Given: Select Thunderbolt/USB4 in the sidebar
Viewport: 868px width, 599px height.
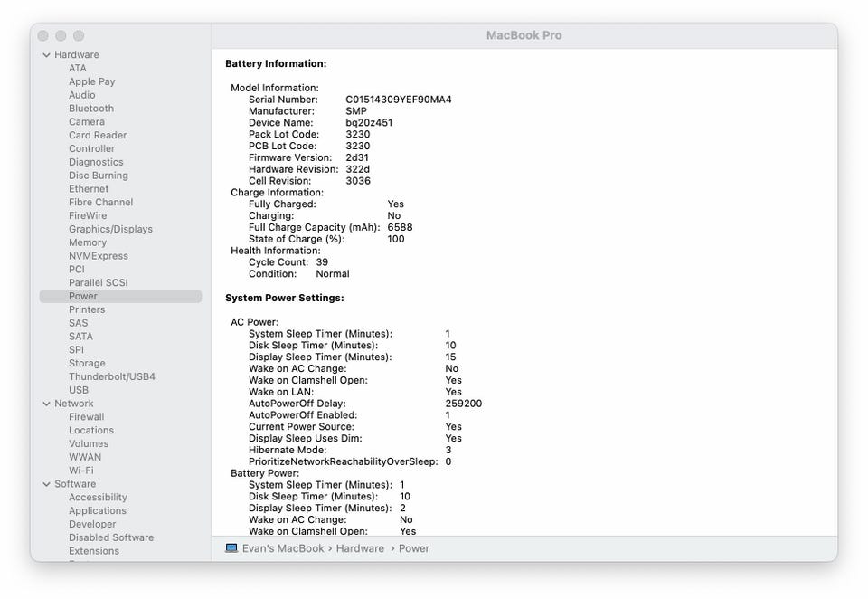Looking at the screenshot, I should pyautogui.click(x=112, y=376).
